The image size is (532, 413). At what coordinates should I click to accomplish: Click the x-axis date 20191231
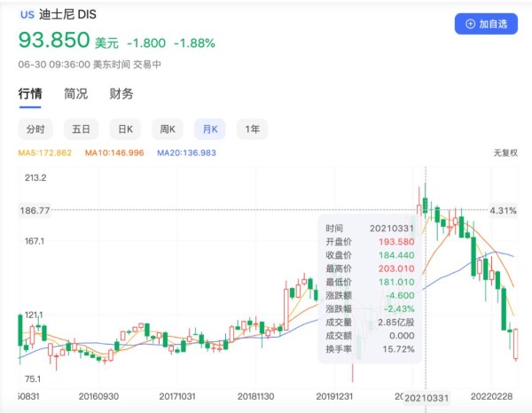pyautogui.click(x=334, y=396)
